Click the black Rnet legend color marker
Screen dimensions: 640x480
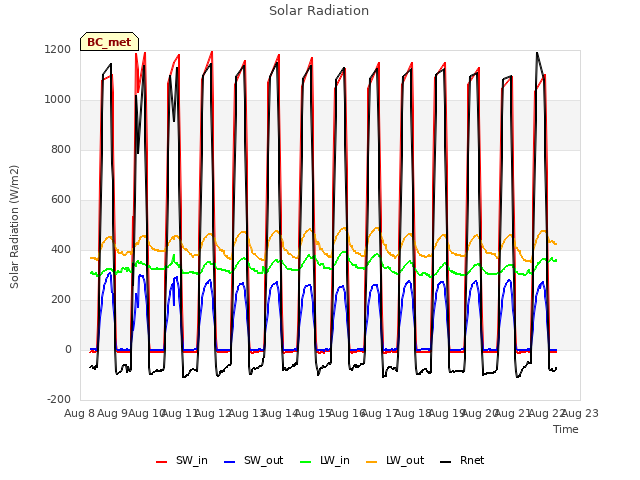[446, 462]
